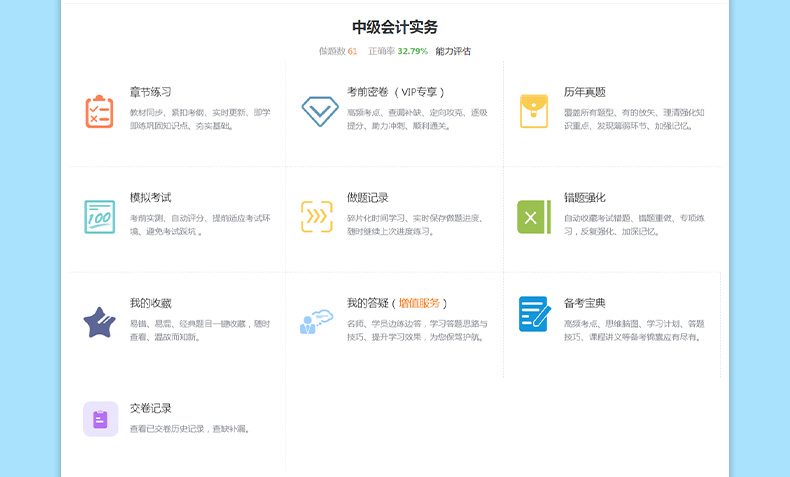The image size is (790, 477).
Task: Open the 我的答疑 person speech-bubble icon
Action: [316, 322]
